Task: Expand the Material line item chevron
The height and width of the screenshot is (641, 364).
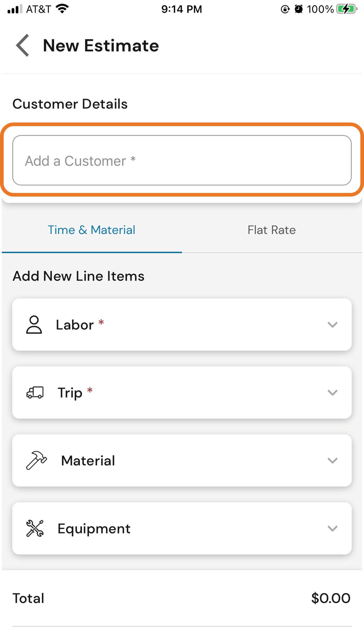Action: click(x=332, y=460)
